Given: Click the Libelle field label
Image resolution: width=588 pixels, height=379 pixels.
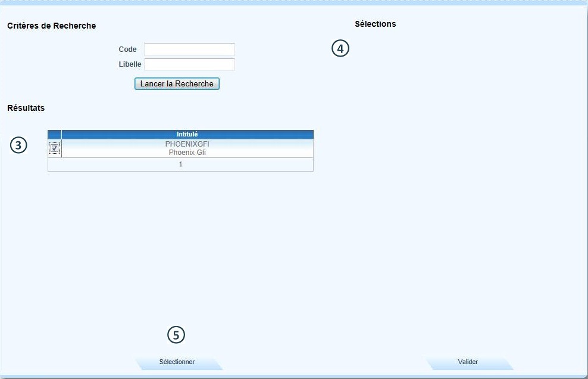Looking at the screenshot, I should pos(130,64).
